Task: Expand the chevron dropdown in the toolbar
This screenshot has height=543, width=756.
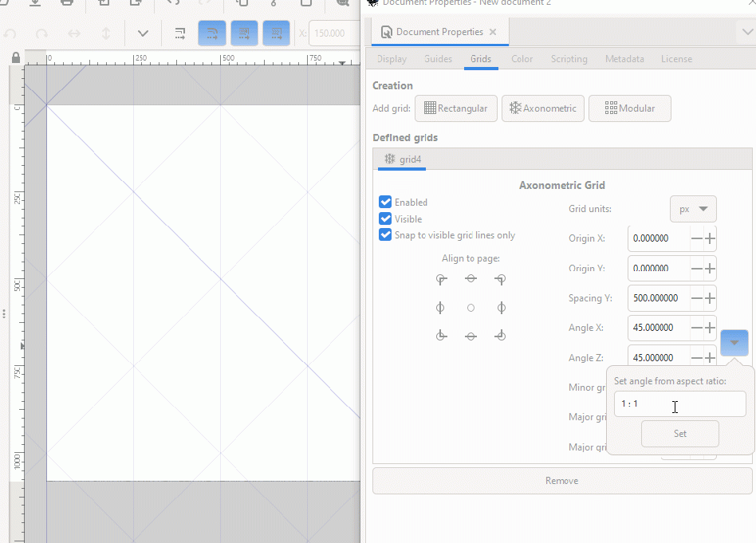Action: pyautogui.click(x=142, y=33)
